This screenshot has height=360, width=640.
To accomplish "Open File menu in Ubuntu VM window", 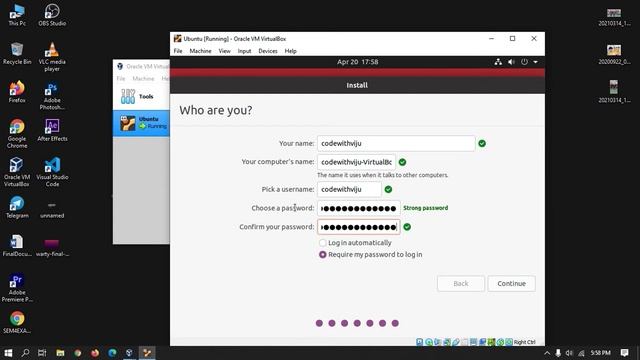I will [x=178, y=51].
